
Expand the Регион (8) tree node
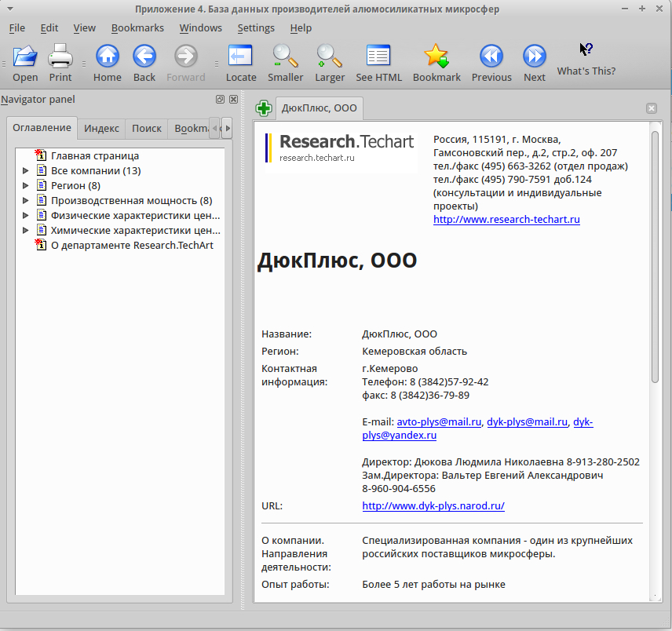click(x=25, y=185)
